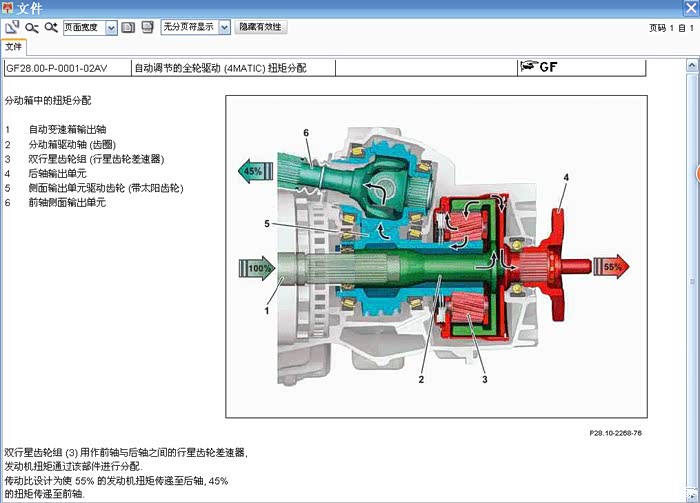Open the 页面宽度 zoom dropdown

[111, 28]
